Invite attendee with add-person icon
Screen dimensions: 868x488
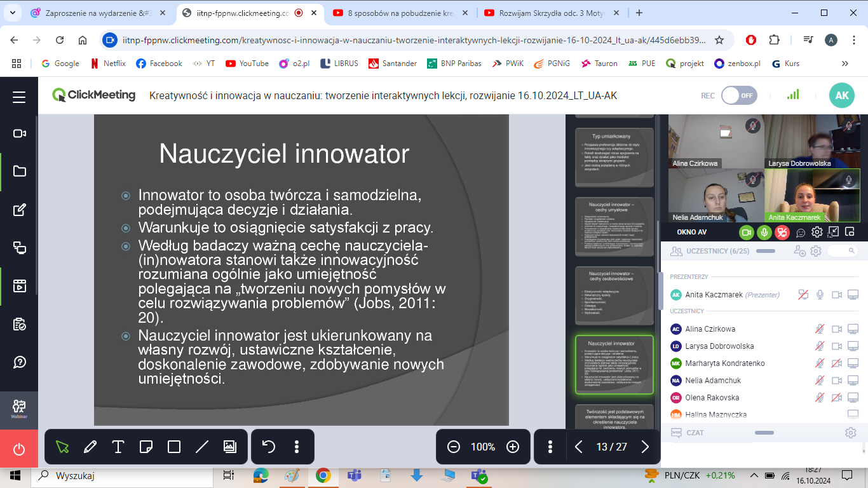(800, 252)
